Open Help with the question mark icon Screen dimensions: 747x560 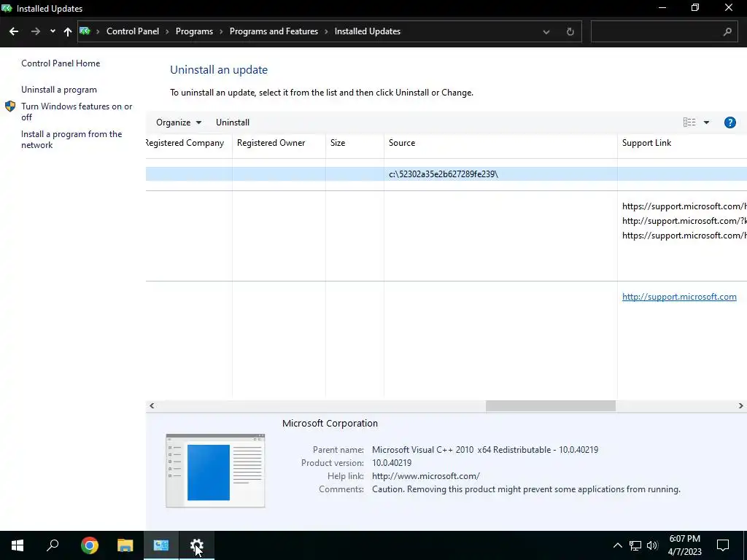[729, 122]
